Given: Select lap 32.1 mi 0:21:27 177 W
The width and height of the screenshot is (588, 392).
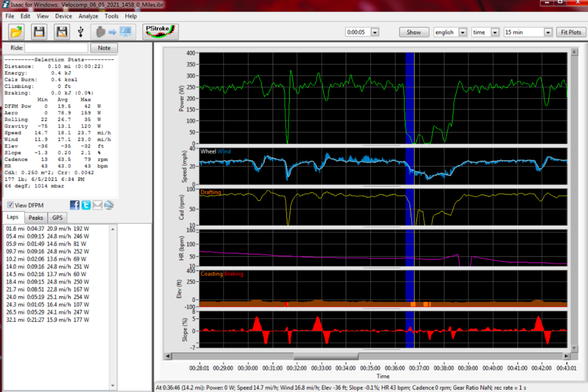Looking at the screenshot, I should (48, 320).
